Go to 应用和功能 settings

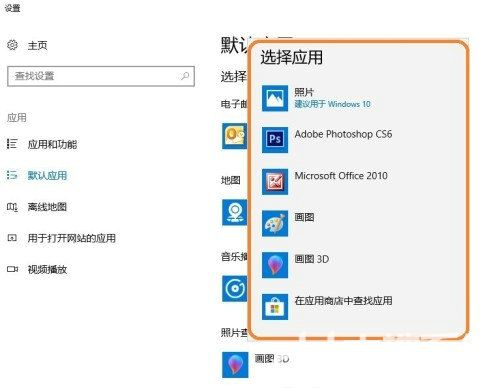52,144
